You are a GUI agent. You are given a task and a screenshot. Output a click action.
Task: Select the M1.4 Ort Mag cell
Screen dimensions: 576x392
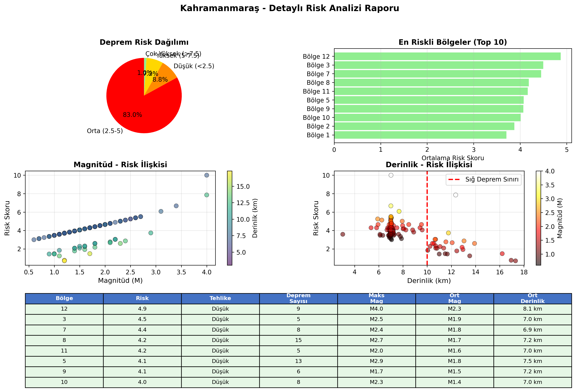click(x=455, y=382)
